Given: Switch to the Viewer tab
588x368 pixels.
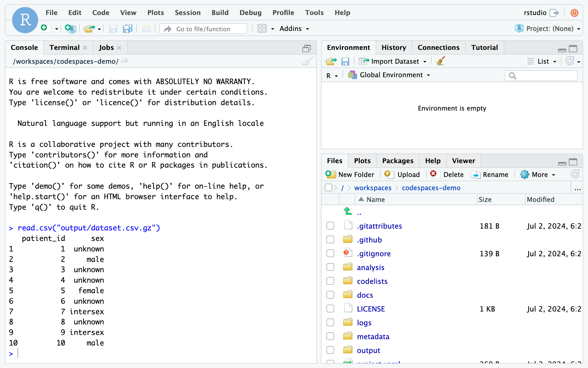Looking at the screenshot, I should tap(463, 161).
